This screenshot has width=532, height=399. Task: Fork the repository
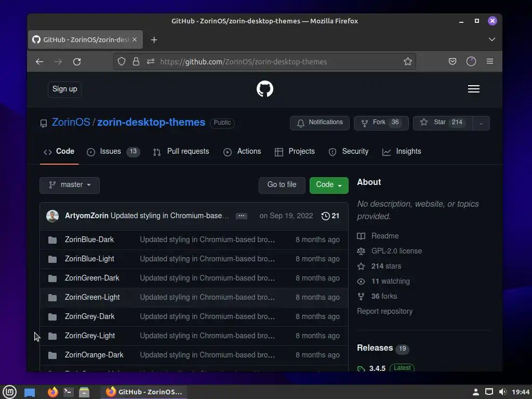(x=381, y=123)
